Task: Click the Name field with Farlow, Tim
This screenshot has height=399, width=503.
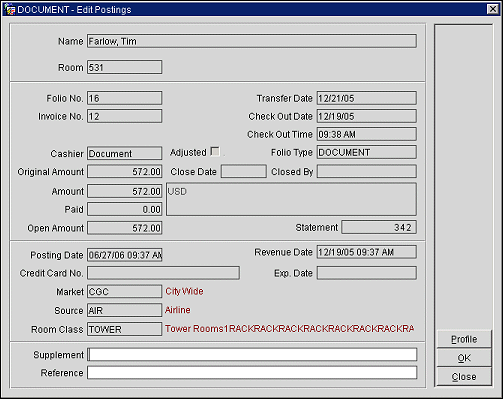Action: pos(252,41)
